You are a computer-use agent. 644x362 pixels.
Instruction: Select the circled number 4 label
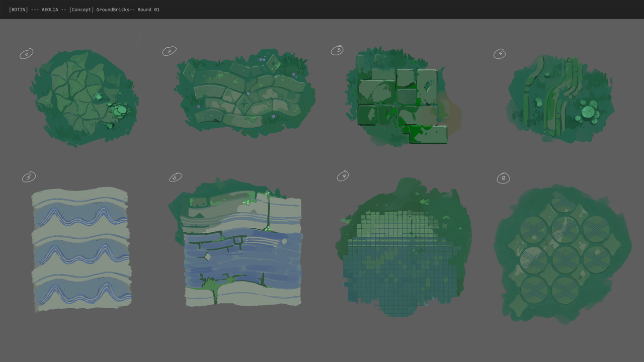pyautogui.click(x=500, y=53)
